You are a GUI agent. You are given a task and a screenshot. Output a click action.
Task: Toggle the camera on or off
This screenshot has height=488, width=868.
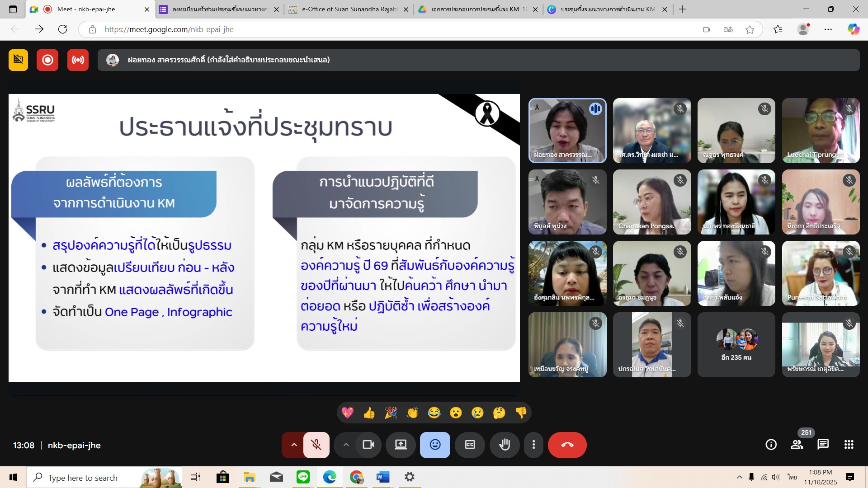[x=368, y=445]
